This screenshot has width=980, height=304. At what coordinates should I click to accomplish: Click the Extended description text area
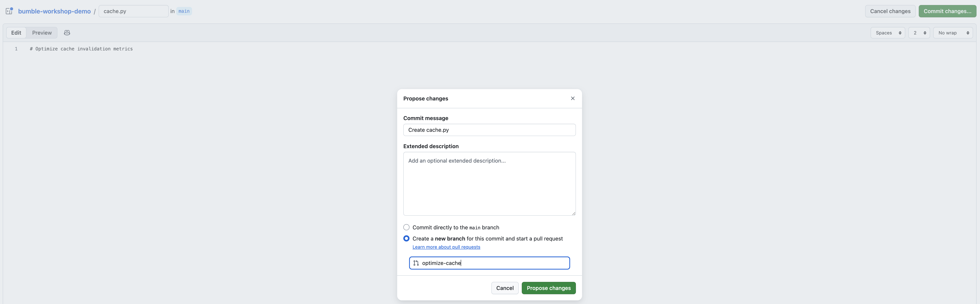(x=489, y=184)
